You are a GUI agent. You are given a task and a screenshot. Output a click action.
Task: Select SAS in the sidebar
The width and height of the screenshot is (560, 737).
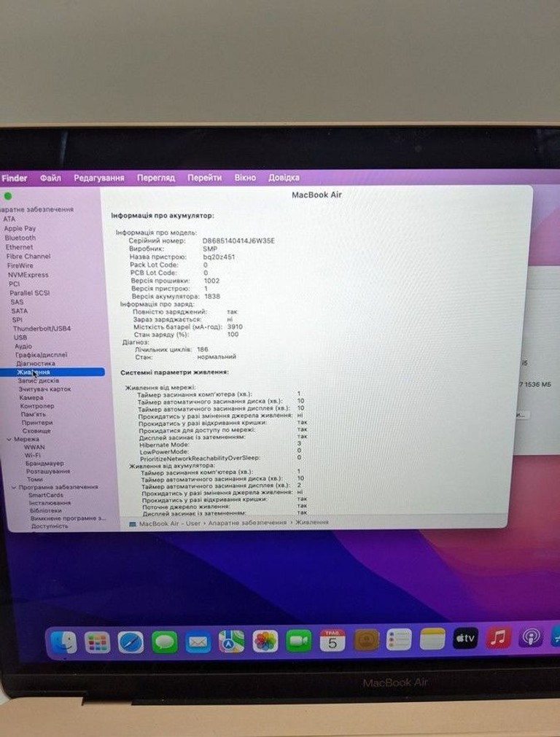[x=17, y=302]
